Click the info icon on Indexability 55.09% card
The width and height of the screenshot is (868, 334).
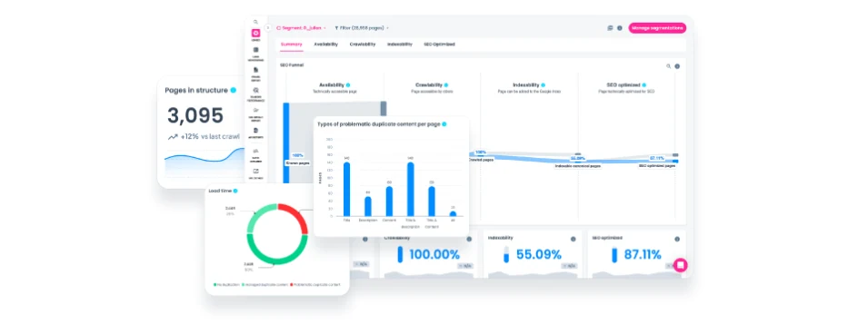(x=573, y=239)
